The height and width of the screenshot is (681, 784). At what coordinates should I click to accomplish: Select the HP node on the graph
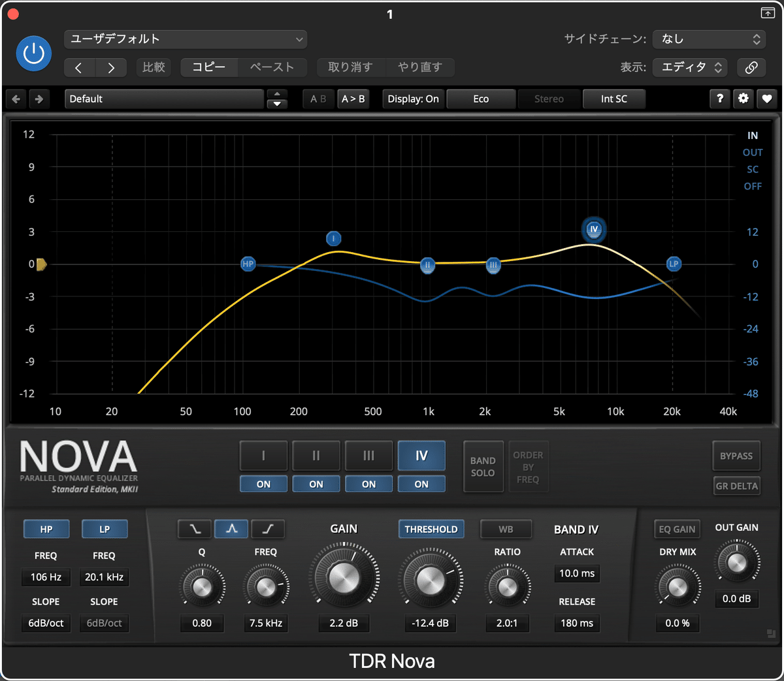[248, 264]
